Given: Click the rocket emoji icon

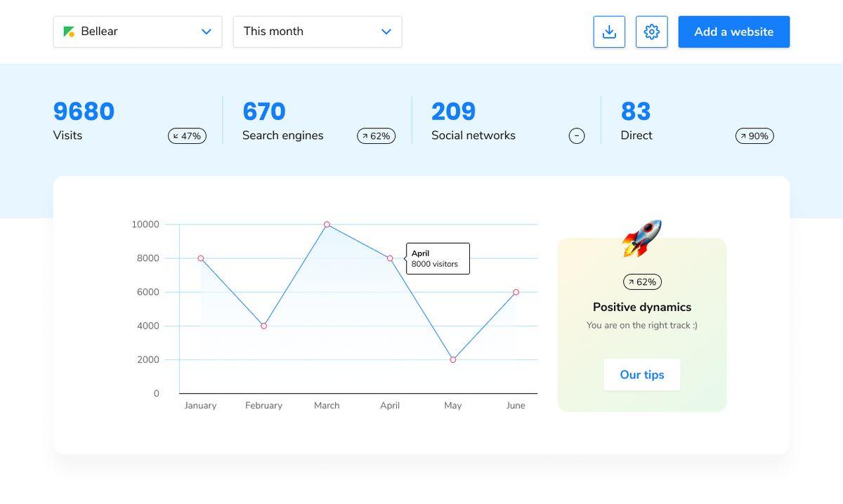Looking at the screenshot, I should coord(642,239).
